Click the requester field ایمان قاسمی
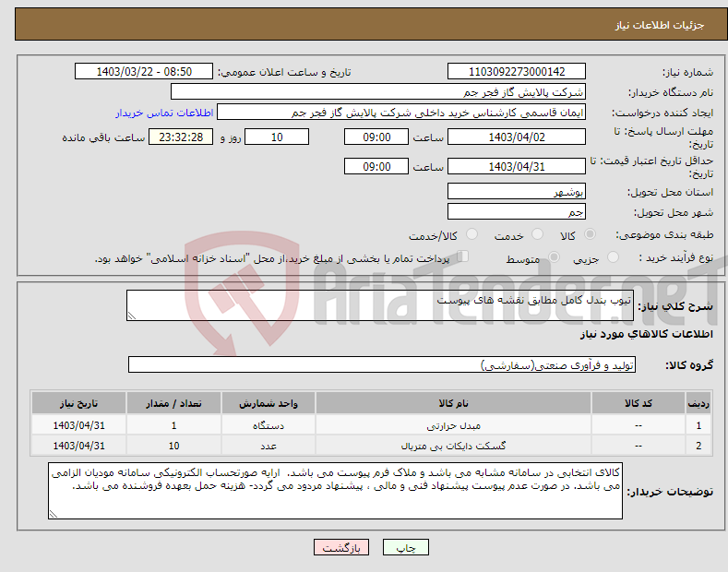This screenshot has width=728, height=572. [x=401, y=113]
